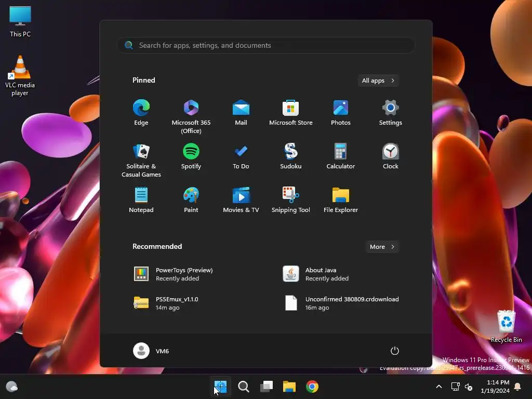The height and width of the screenshot is (399, 532).
Task: Show hidden system tray icons
Action: coord(438,387)
